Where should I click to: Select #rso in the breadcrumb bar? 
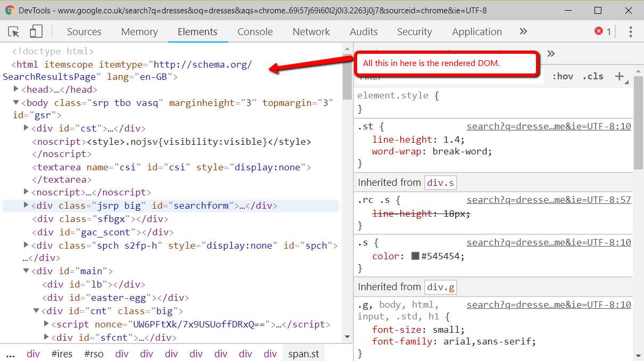click(x=94, y=354)
